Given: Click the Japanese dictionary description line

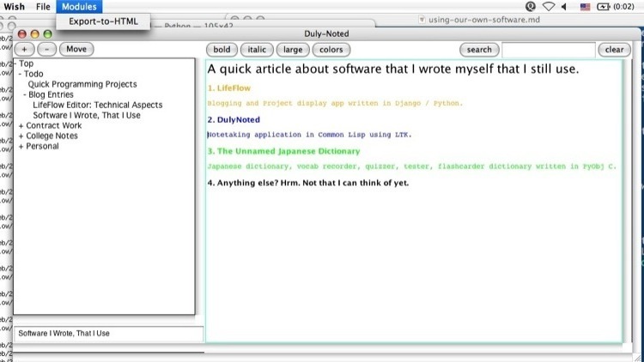Looking at the screenshot, I should [x=412, y=166].
